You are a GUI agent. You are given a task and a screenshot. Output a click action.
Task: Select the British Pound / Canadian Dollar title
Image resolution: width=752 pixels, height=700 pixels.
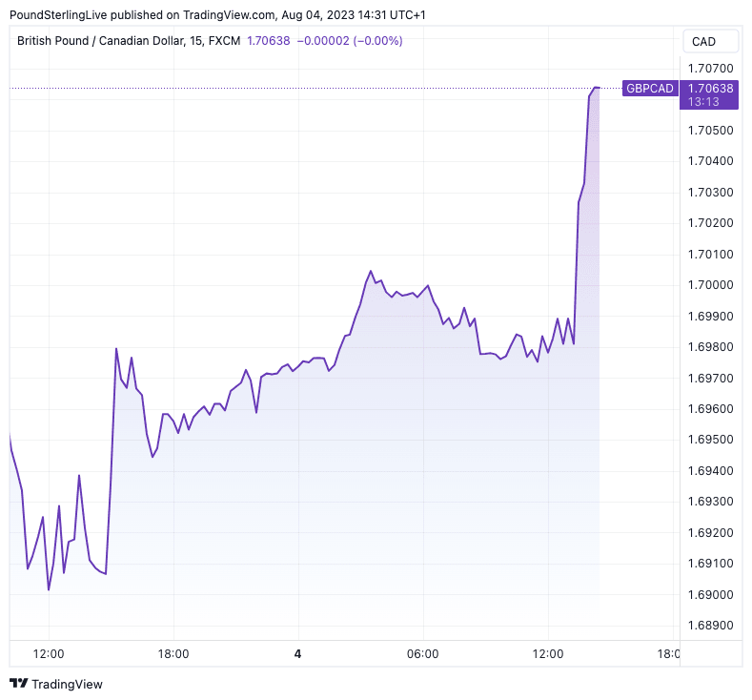(x=97, y=41)
